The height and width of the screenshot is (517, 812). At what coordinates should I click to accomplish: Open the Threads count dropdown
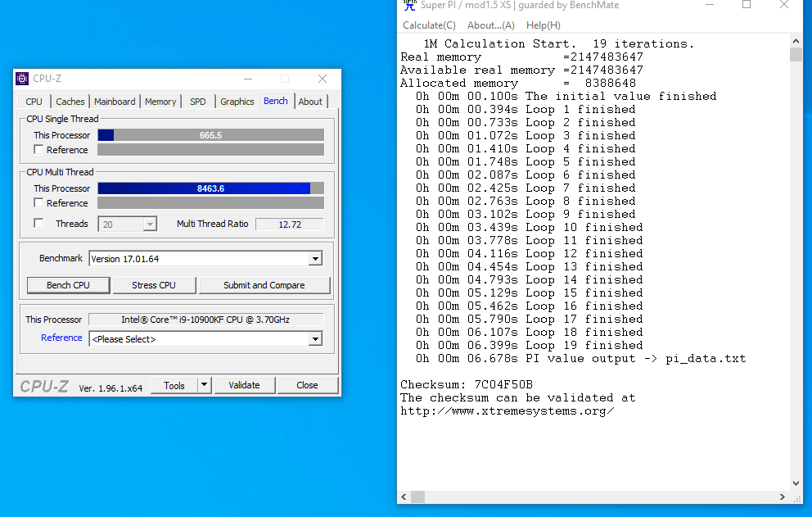(150, 224)
